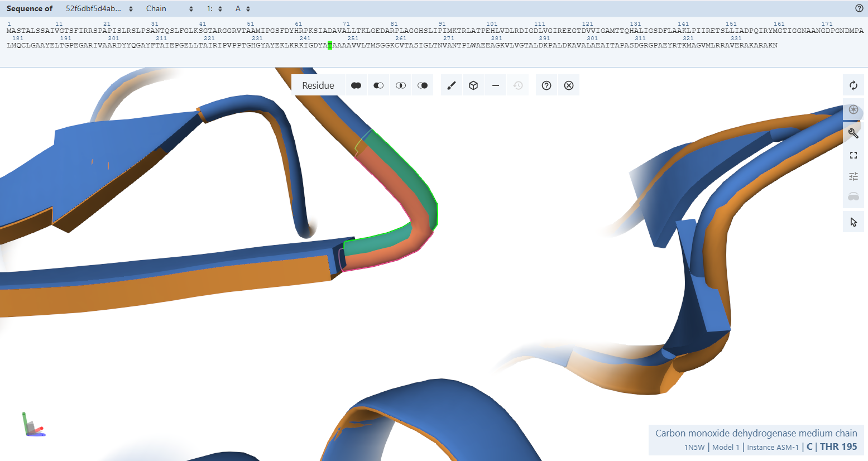Open the Residue picking level selector
Screen dimensions: 868x461
point(318,85)
